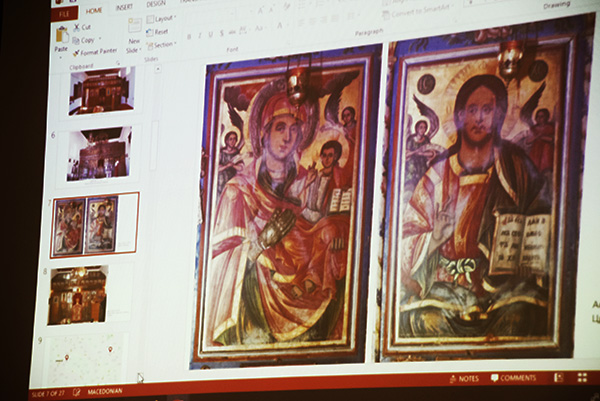The height and width of the screenshot is (401, 600).
Task: Switch to the DESIGN tab
Action: 157,4
